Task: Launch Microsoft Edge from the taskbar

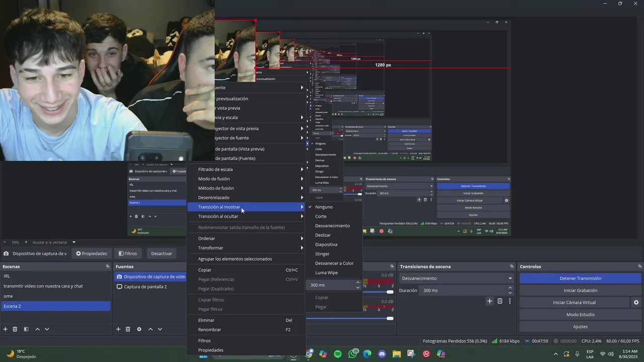Action: pyautogui.click(x=367, y=354)
